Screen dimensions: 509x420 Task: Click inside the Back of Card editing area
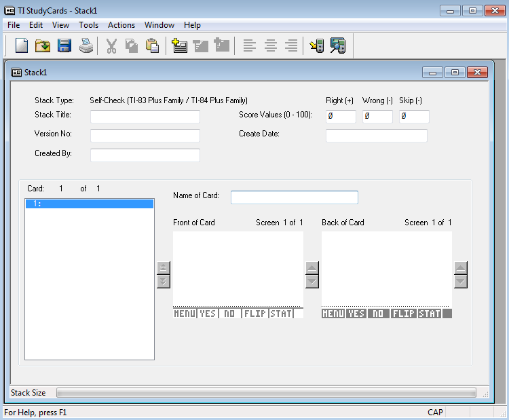click(x=387, y=268)
